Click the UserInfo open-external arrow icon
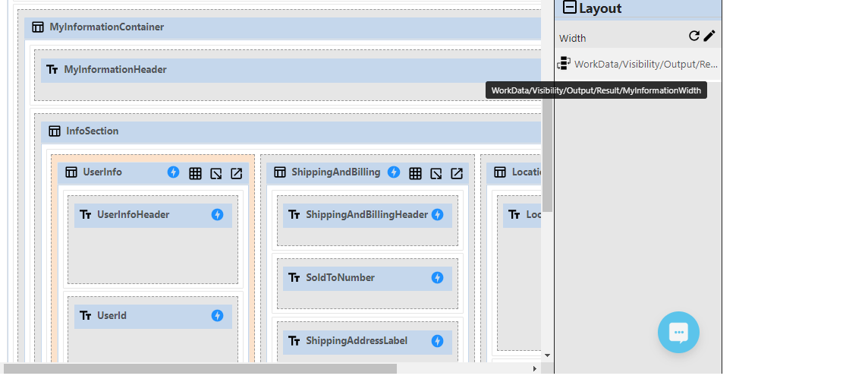The height and width of the screenshot is (379, 868). 237,173
